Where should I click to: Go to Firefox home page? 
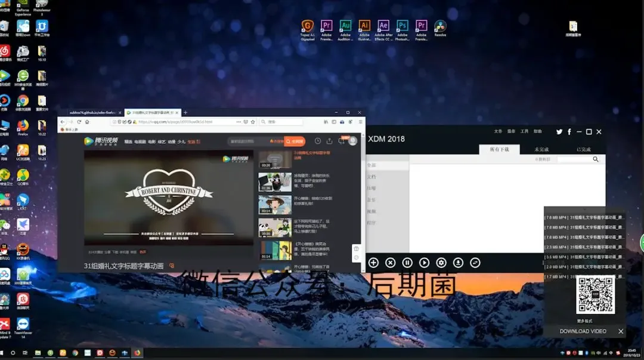tap(87, 122)
